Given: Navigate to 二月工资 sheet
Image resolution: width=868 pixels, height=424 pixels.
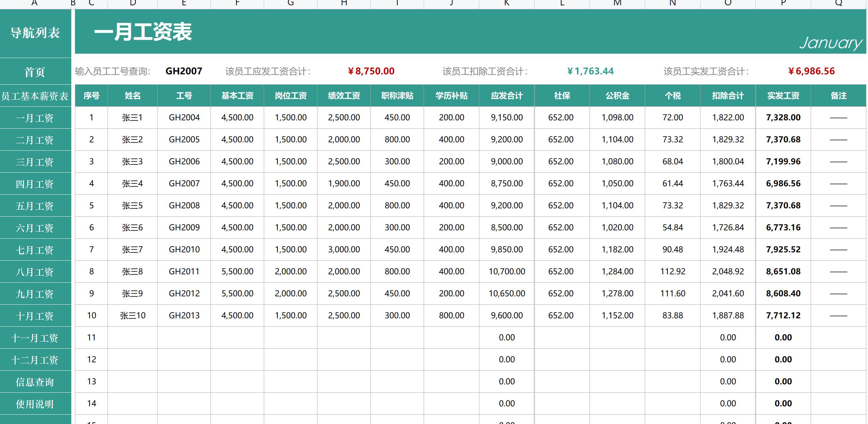Looking at the screenshot, I should click(x=35, y=140).
